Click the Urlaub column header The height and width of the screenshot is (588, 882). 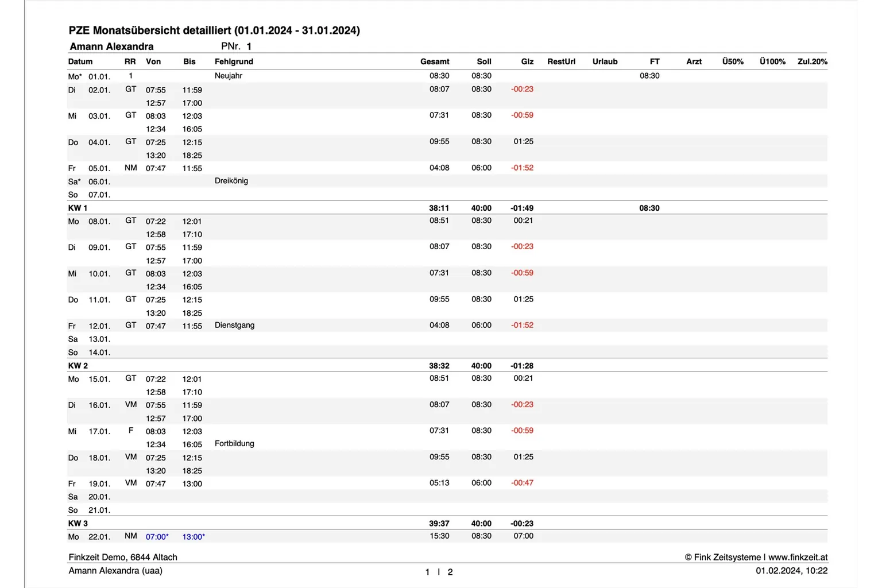605,61
